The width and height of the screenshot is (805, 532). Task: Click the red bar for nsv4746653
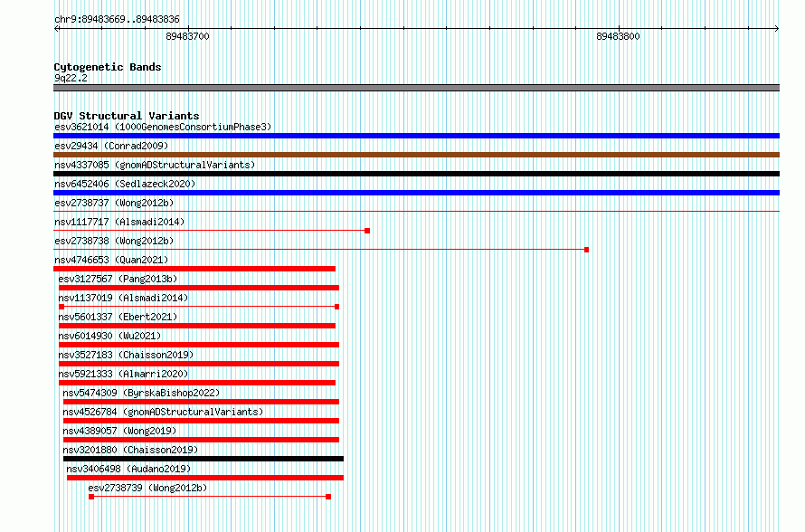coord(194,269)
